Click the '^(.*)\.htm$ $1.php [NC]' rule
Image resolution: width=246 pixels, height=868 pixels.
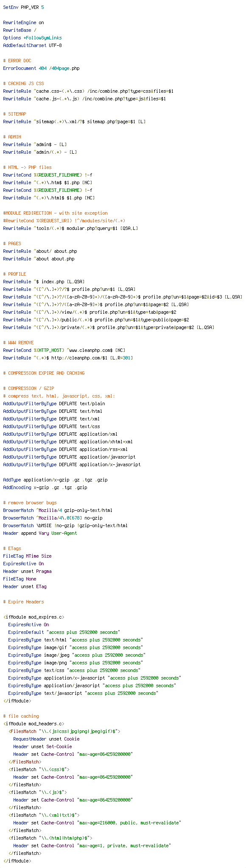48,183
